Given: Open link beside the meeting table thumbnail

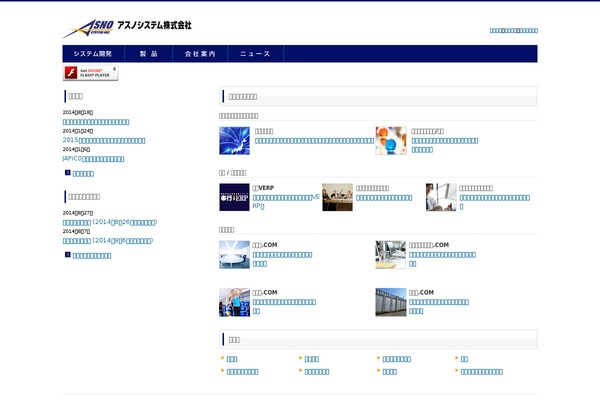Looking at the screenshot, I should (384, 198).
